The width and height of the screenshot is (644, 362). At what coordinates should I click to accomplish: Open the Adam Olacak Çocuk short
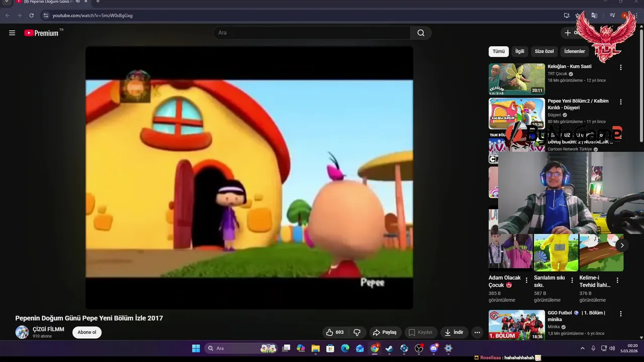coord(510,253)
